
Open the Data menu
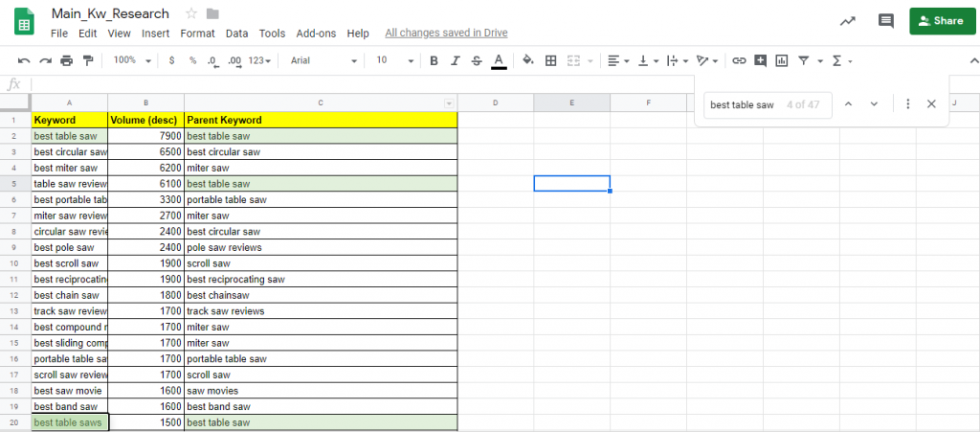click(237, 34)
